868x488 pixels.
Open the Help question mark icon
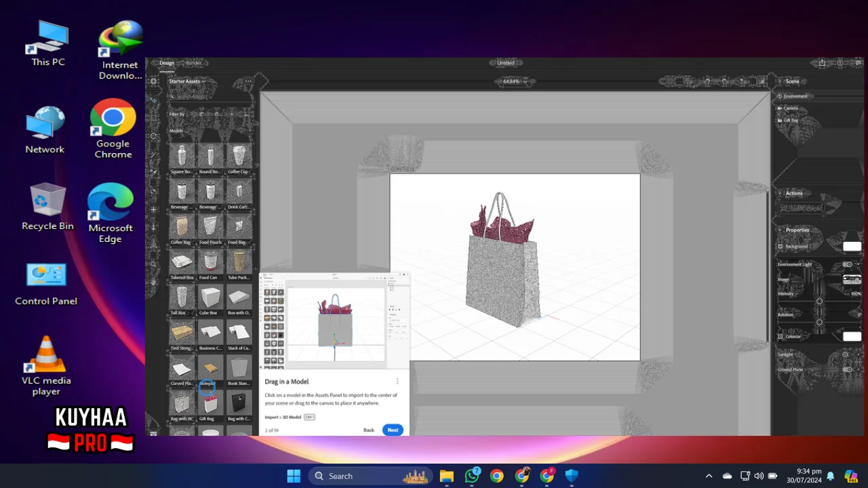pos(840,62)
